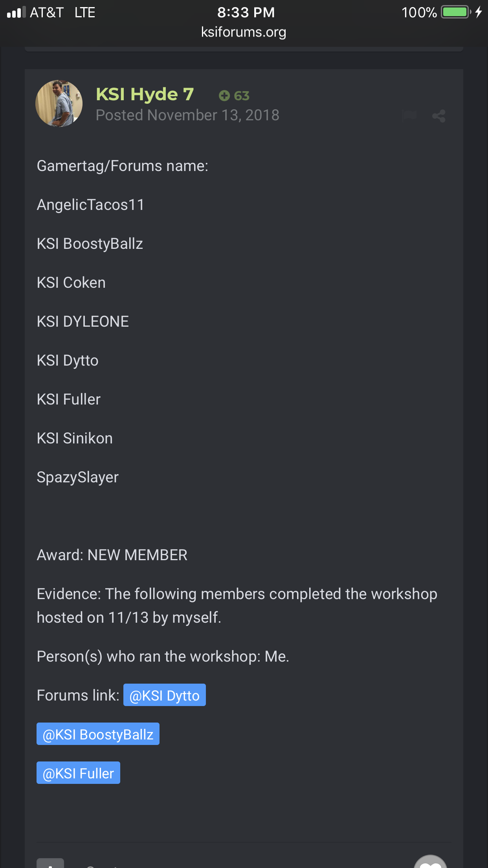Screen dimensions: 488x868
Task: Tap the SpazySlayer gamertag text
Action: (78, 477)
